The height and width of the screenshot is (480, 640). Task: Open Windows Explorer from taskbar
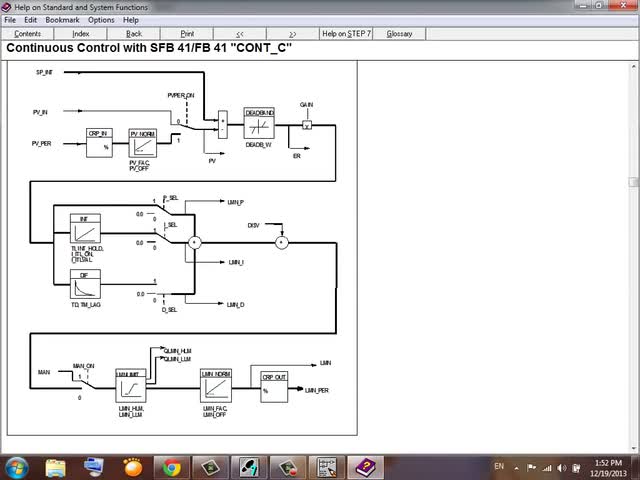coord(56,468)
